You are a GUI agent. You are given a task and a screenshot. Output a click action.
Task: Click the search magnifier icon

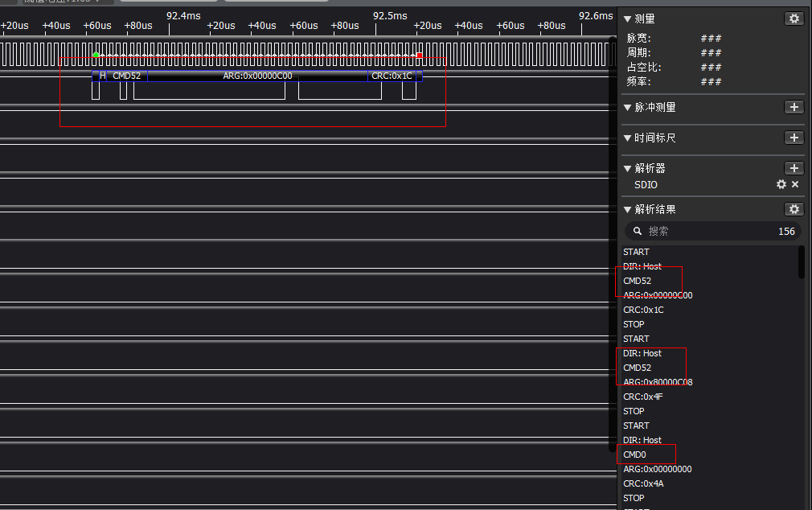tap(638, 231)
